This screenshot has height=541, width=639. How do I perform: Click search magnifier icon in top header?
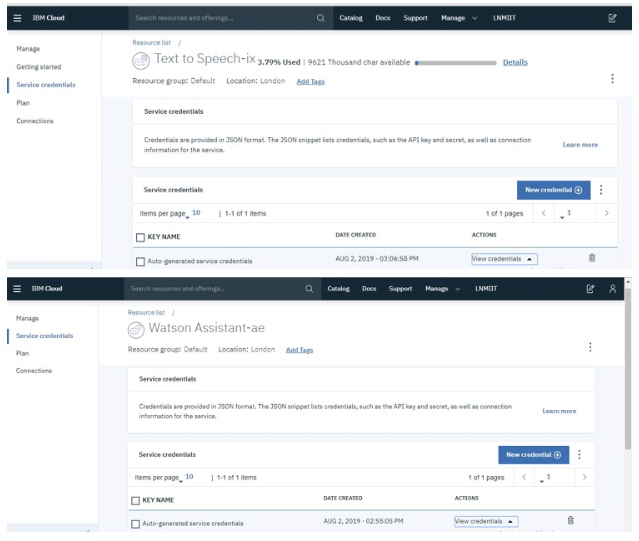[x=320, y=18]
